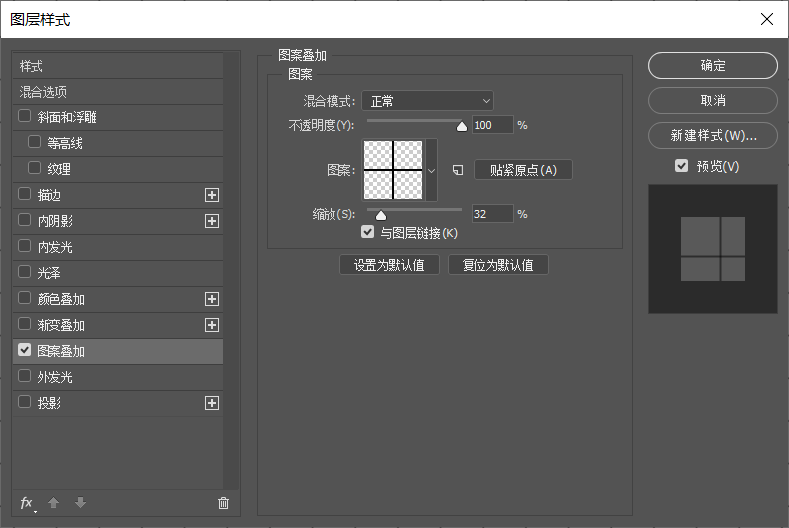Screen dimensions: 789x528
Task: Open the fx add-style menu icon
Action: pyautogui.click(x=27, y=503)
